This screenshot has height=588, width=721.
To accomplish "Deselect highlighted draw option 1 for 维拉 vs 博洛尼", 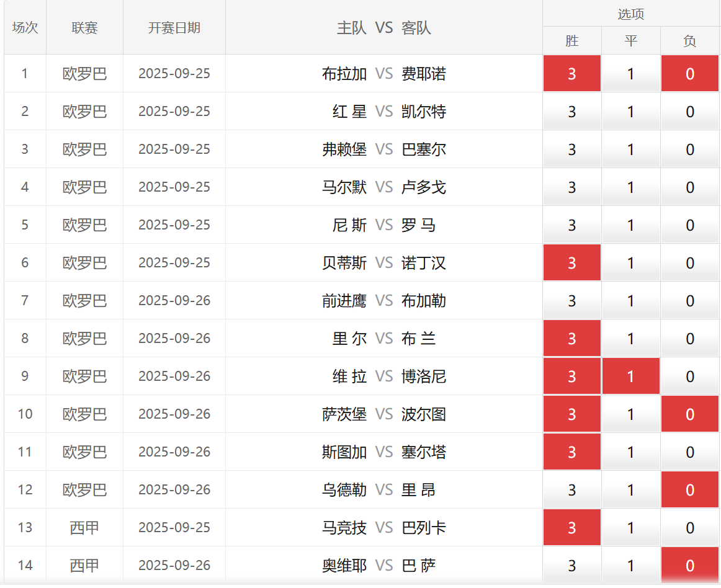I will pyautogui.click(x=630, y=376).
